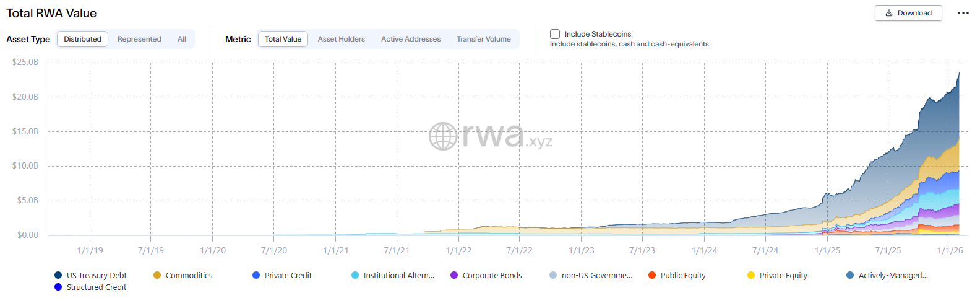This screenshot has width=980, height=298.
Task: Toggle Public Equity legend marker
Action: (652, 275)
